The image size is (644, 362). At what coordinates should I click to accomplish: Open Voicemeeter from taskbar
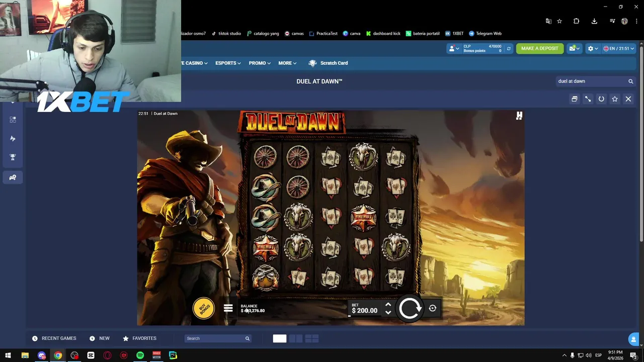pos(156,355)
